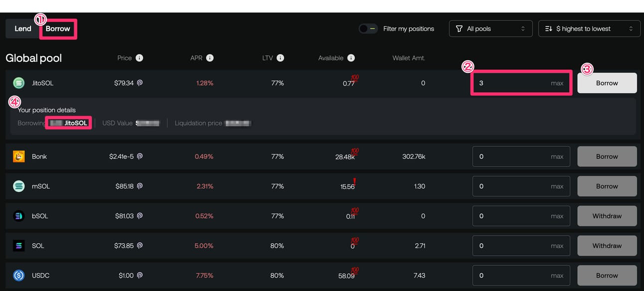Click the Liquidation price label
Viewport: 644px width, 291px height.
click(198, 123)
